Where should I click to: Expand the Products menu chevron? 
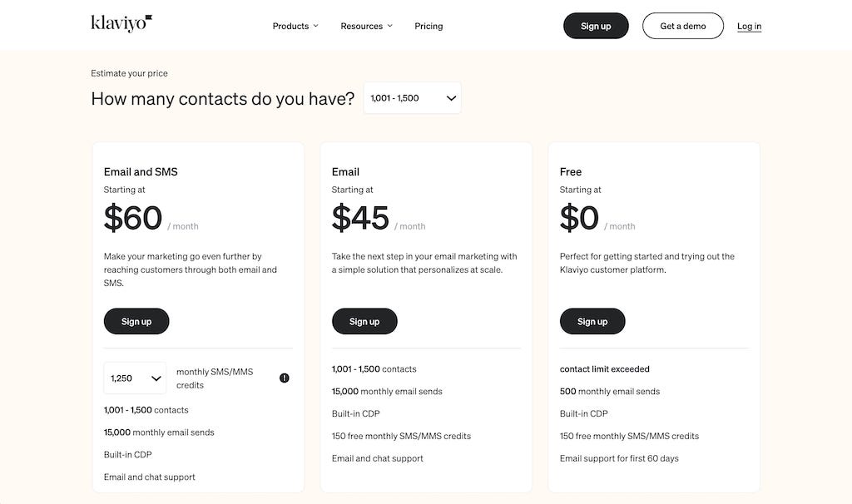[x=316, y=26]
